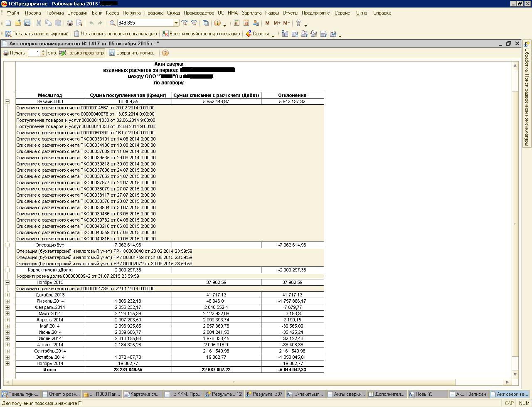The height and width of the screenshot is (407, 532).
Task: Click the round question mark help icon
Action: point(165,53)
